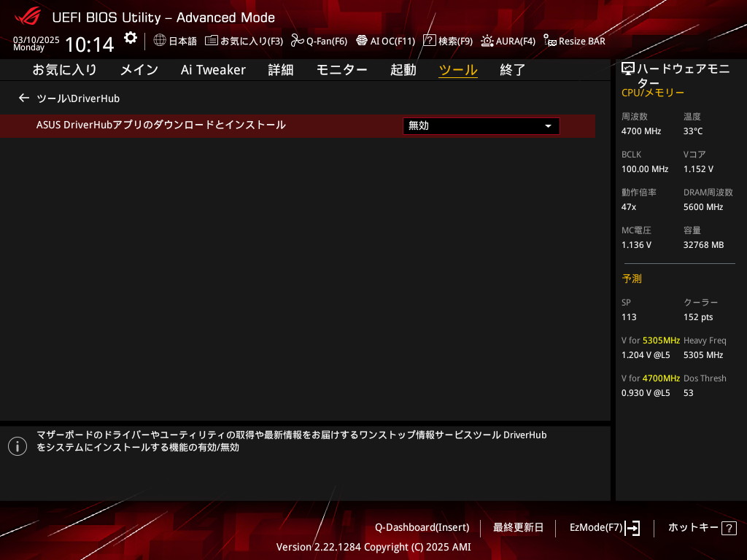Change language 日本語

[182, 41]
